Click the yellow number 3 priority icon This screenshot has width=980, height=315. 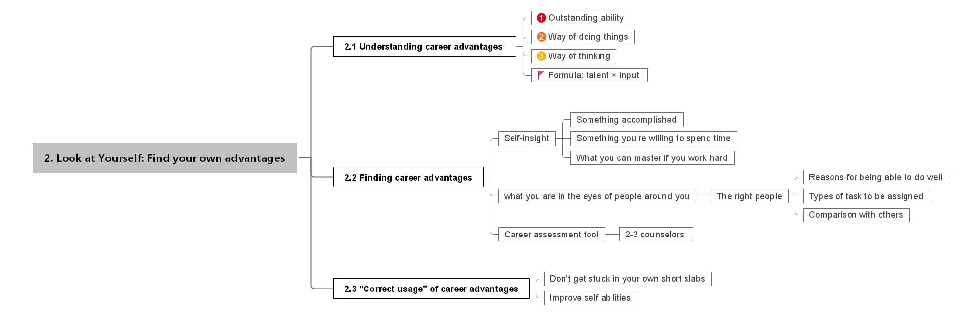(x=541, y=56)
